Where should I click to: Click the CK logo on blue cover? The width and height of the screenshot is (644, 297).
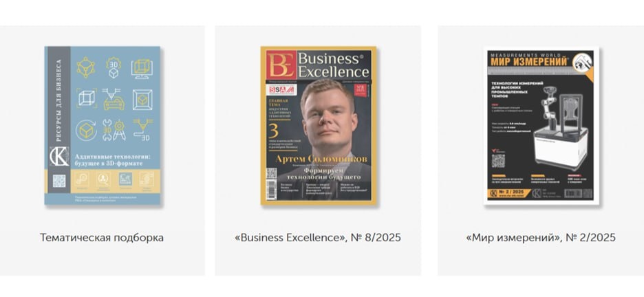(59, 157)
